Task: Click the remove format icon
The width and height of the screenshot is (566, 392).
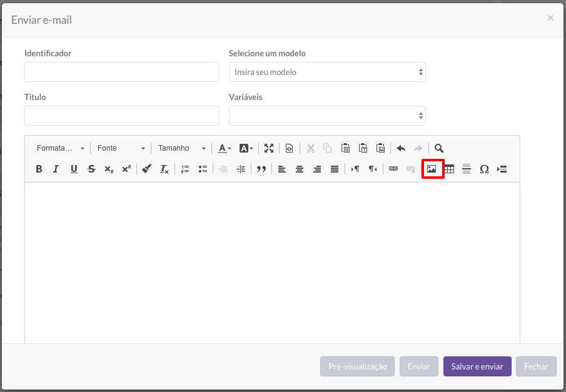Action: click(x=164, y=169)
